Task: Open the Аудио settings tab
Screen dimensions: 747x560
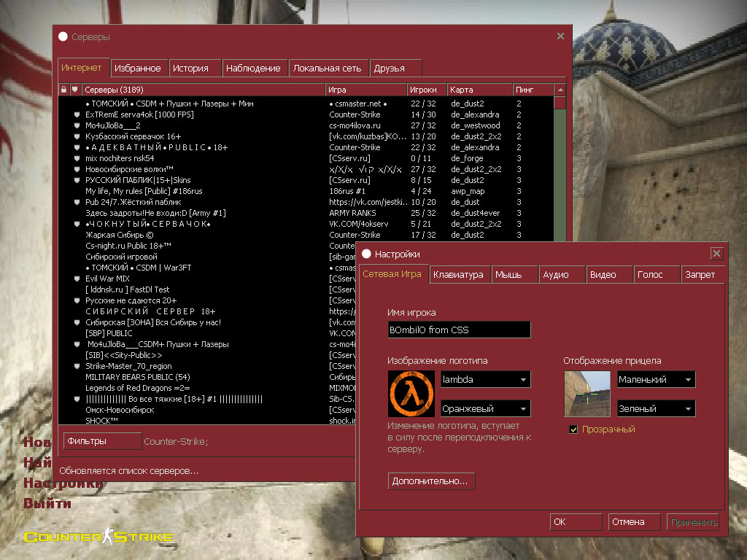Action: pyautogui.click(x=562, y=275)
